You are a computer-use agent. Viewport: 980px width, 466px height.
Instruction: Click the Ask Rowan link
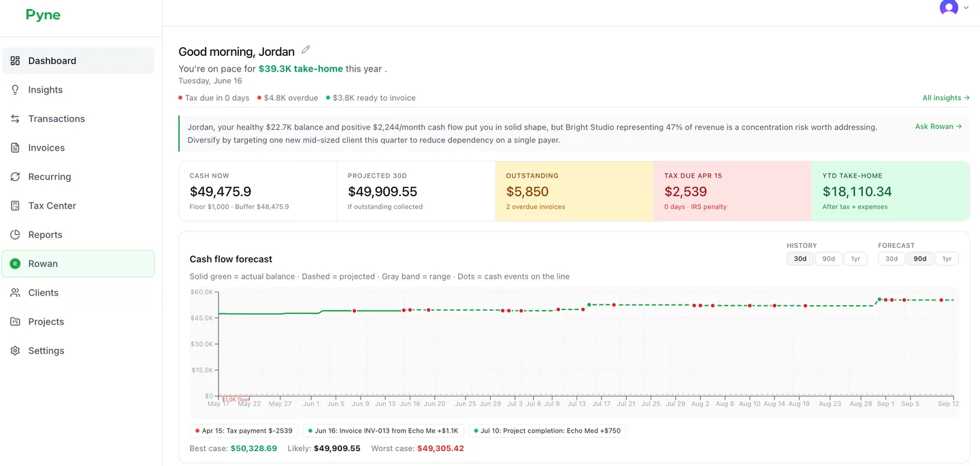[938, 127]
